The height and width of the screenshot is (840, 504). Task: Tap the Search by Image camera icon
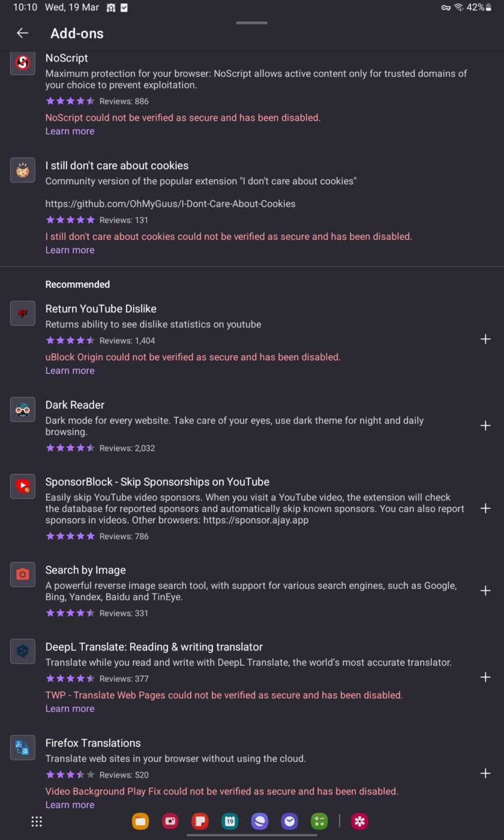pos(23,575)
